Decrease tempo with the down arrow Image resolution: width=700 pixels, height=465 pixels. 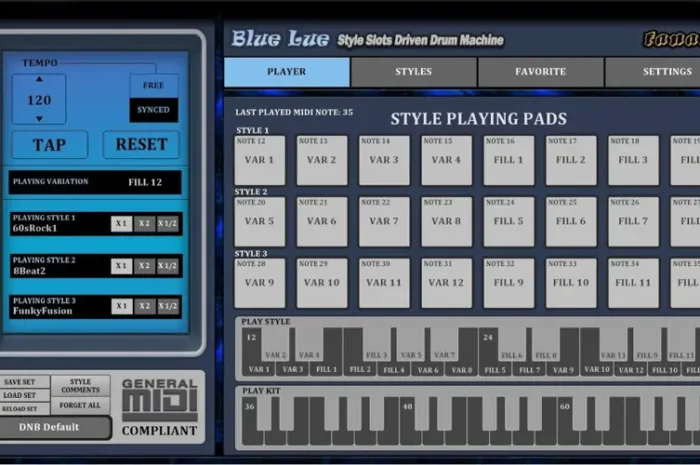(39, 119)
